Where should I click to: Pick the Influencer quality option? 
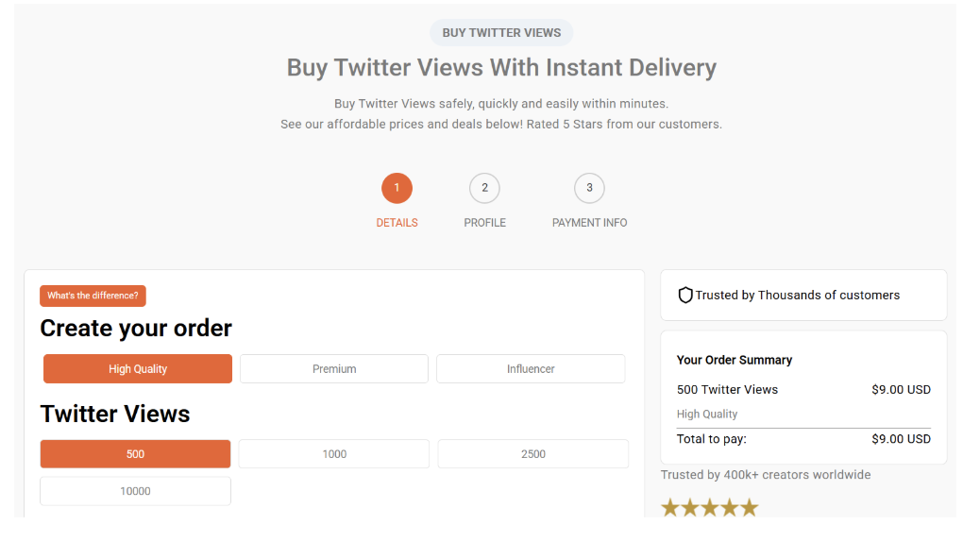[x=531, y=369]
